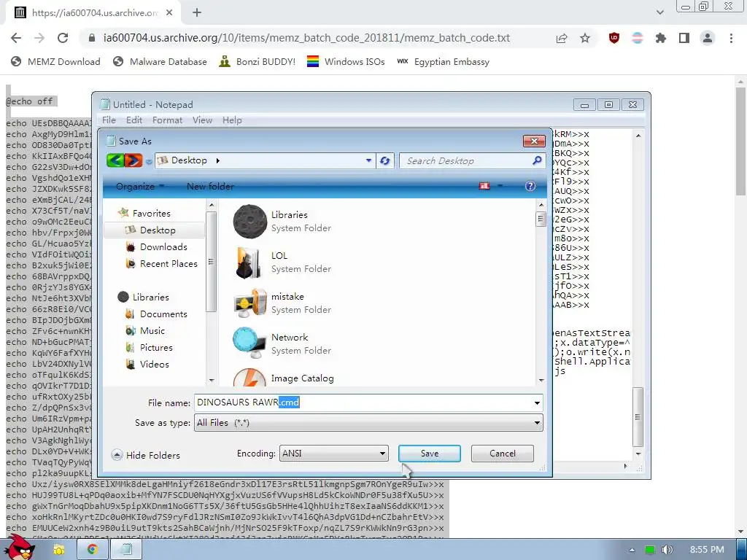Open the Egyptian Embassy bookmark
The height and width of the screenshot is (560, 747).
pyautogui.click(x=443, y=61)
